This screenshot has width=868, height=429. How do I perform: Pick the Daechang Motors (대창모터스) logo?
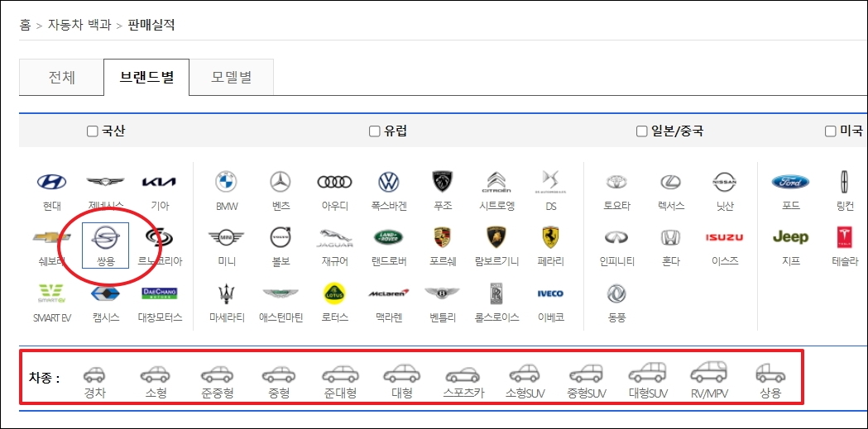click(160, 293)
